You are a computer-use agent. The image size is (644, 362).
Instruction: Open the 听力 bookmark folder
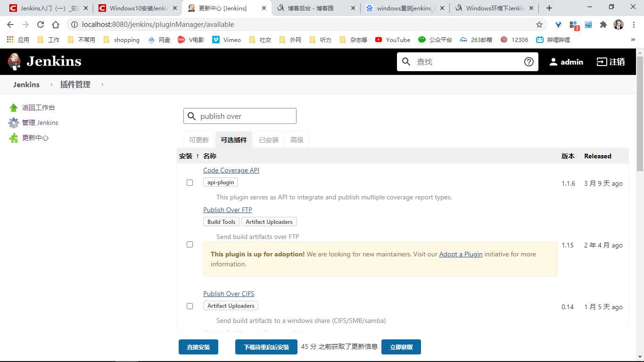[x=320, y=40]
